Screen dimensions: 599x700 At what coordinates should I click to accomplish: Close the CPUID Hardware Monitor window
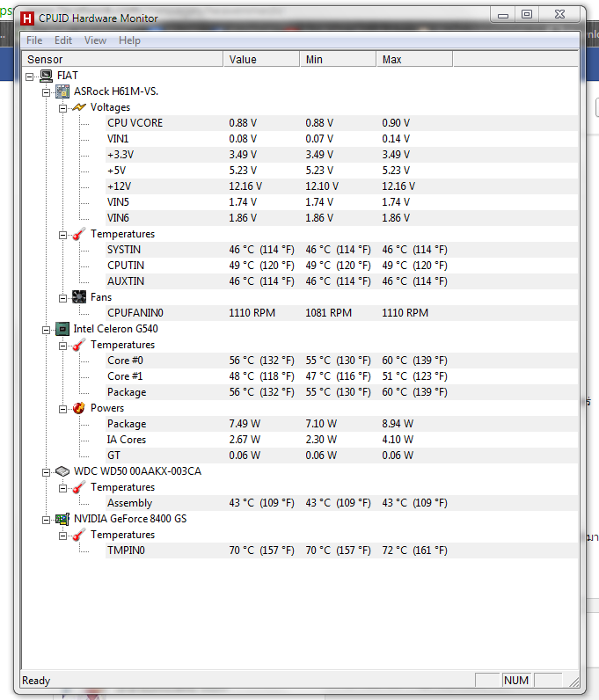pyautogui.click(x=559, y=15)
